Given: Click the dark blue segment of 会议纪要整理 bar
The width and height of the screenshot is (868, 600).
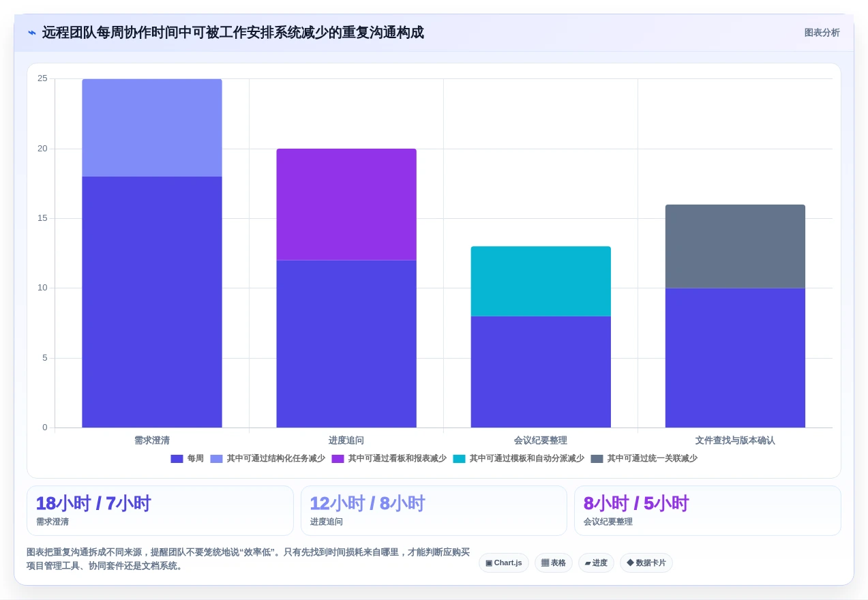Looking at the screenshot, I should [541, 372].
